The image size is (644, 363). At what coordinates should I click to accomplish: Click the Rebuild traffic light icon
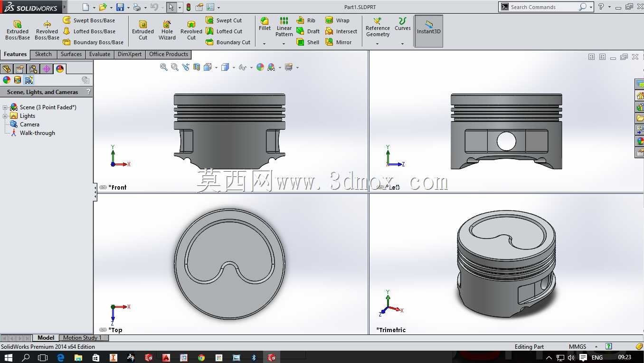[189, 7]
